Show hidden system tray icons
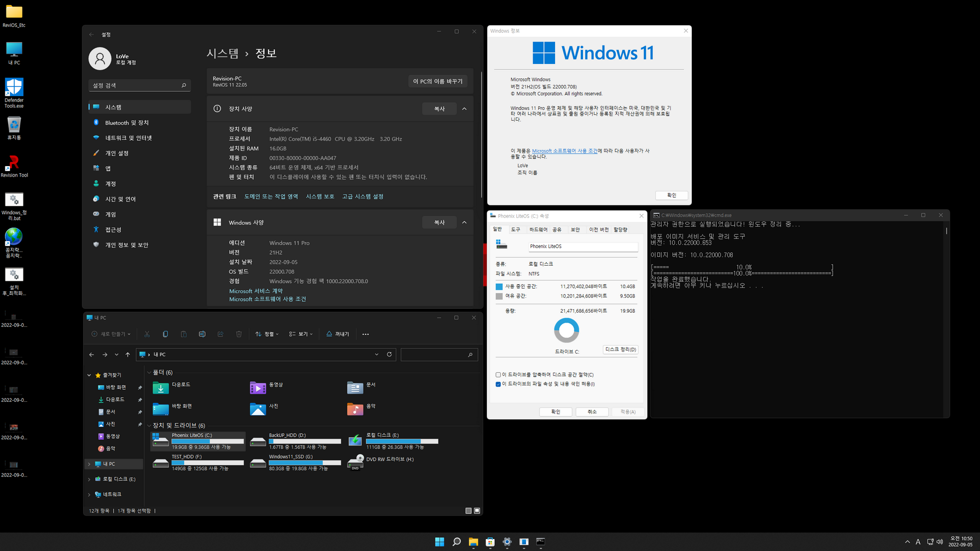 point(907,542)
